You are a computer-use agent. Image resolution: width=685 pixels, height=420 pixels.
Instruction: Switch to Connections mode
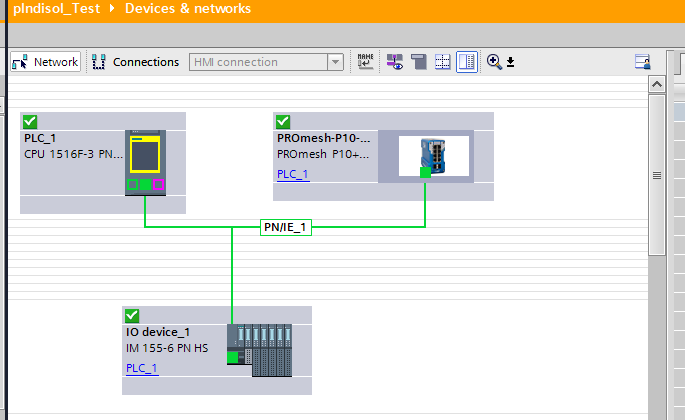tap(135, 62)
